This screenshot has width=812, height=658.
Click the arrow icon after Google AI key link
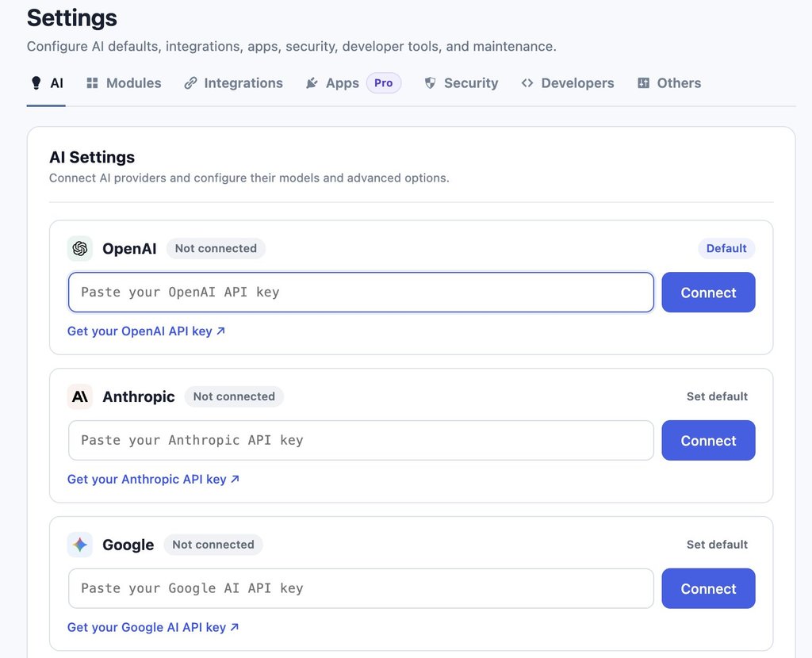coord(235,627)
